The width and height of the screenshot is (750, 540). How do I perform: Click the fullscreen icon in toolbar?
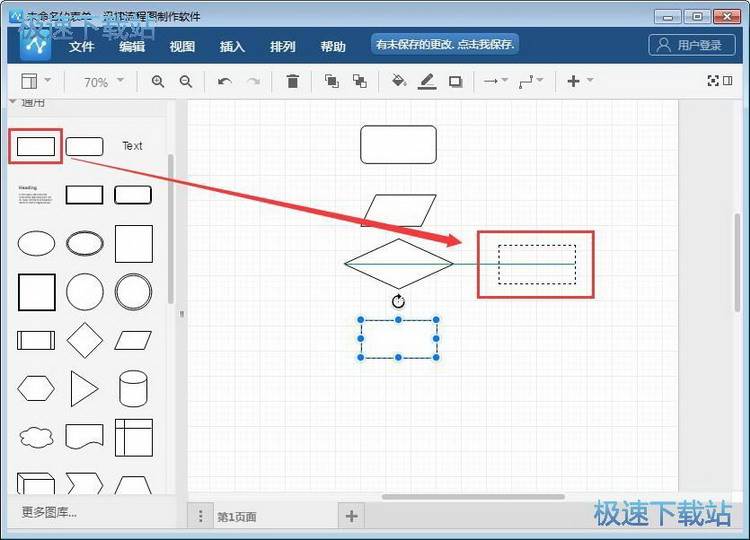point(713,80)
